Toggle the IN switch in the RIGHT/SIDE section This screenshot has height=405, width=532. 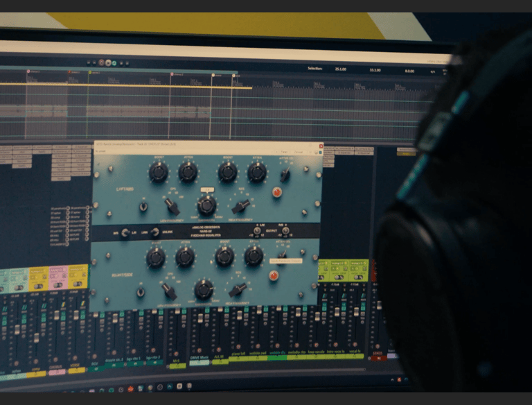141,293
